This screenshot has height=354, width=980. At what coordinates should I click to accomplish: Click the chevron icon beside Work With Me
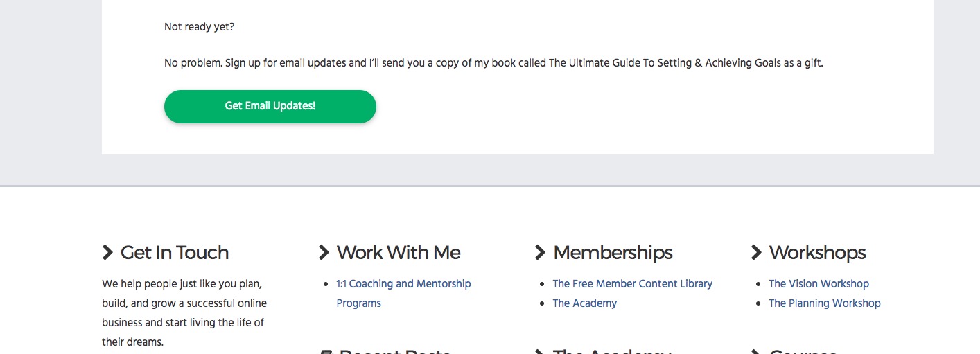click(x=324, y=253)
